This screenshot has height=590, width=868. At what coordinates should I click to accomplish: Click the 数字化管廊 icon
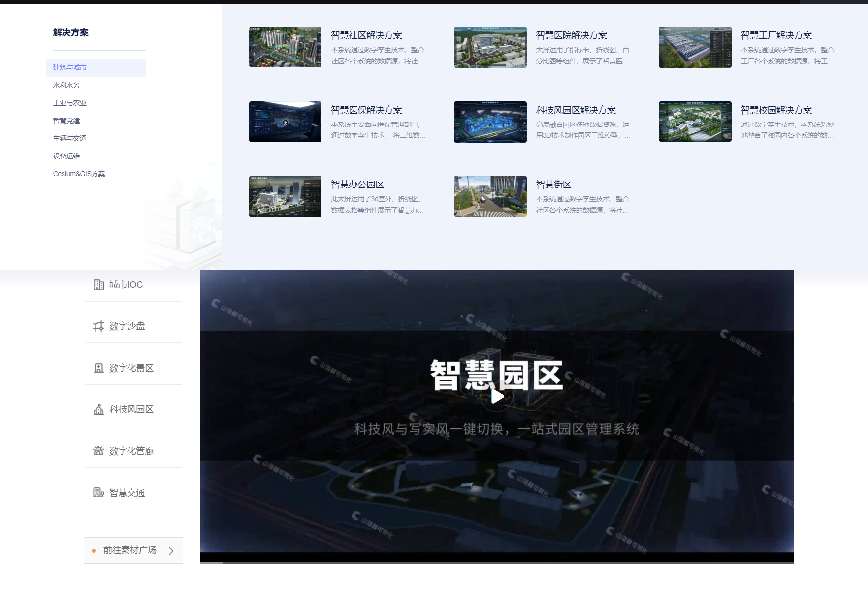tap(98, 451)
